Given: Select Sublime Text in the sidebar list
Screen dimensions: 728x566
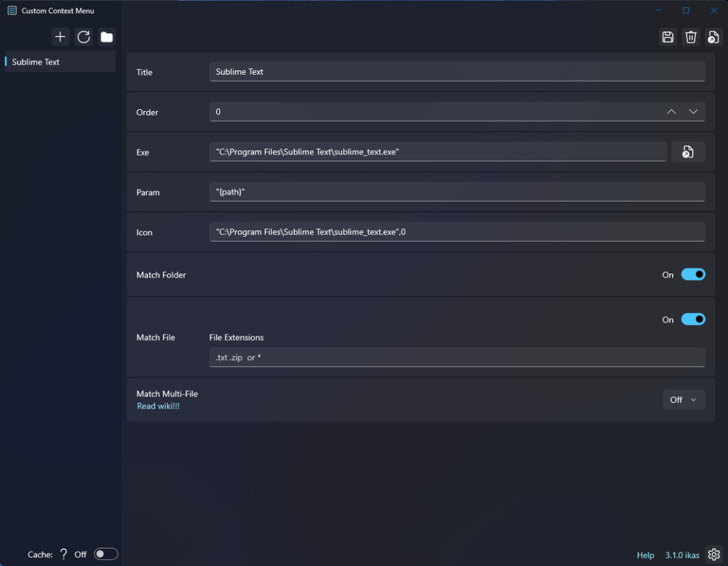Looking at the screenshot, I should [x=60, y=62].
